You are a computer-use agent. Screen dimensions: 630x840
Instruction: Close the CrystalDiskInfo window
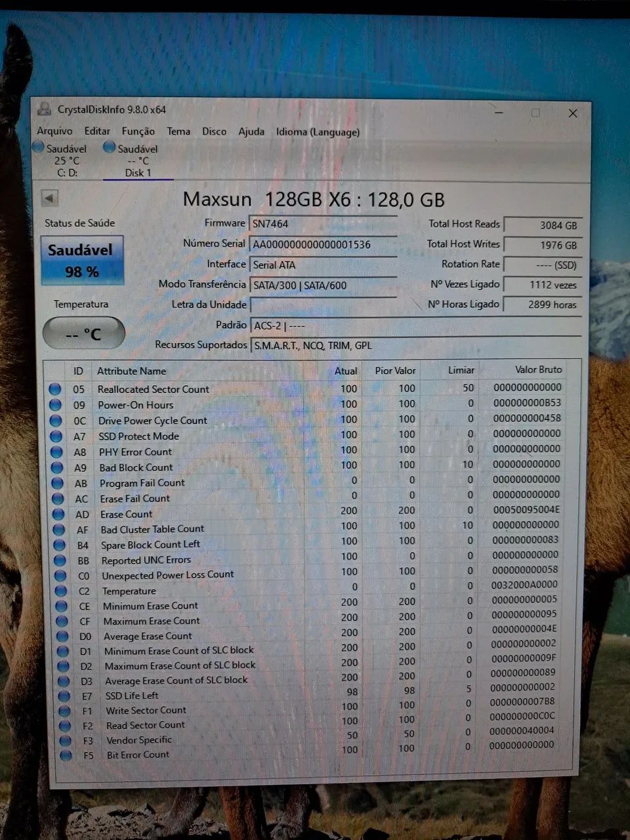pyautogui.click(x=572, y=113)
